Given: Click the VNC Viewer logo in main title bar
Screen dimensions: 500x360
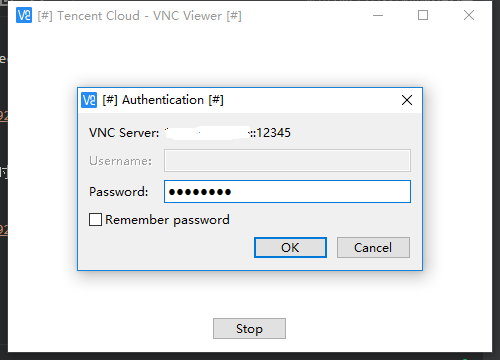Looking at the screenshot, I should point(24,15).
